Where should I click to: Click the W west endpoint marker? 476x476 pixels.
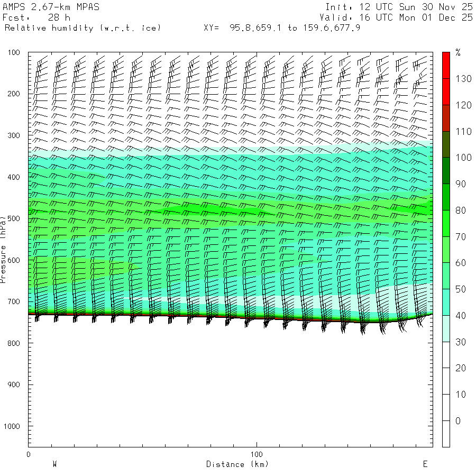pyautogui.click(x=54, y=464)
